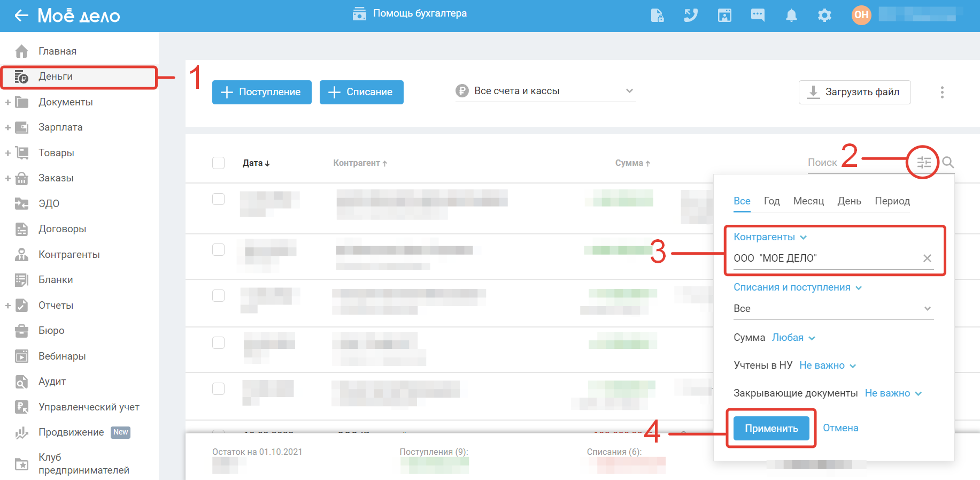Open the locked document icon in header
The image size is (980, 480).
(x=658, y=16)
